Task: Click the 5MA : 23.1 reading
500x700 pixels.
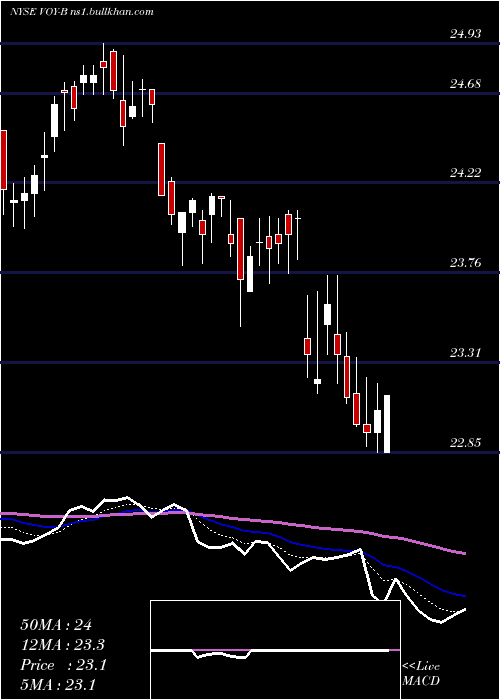Action: (58, 684)
